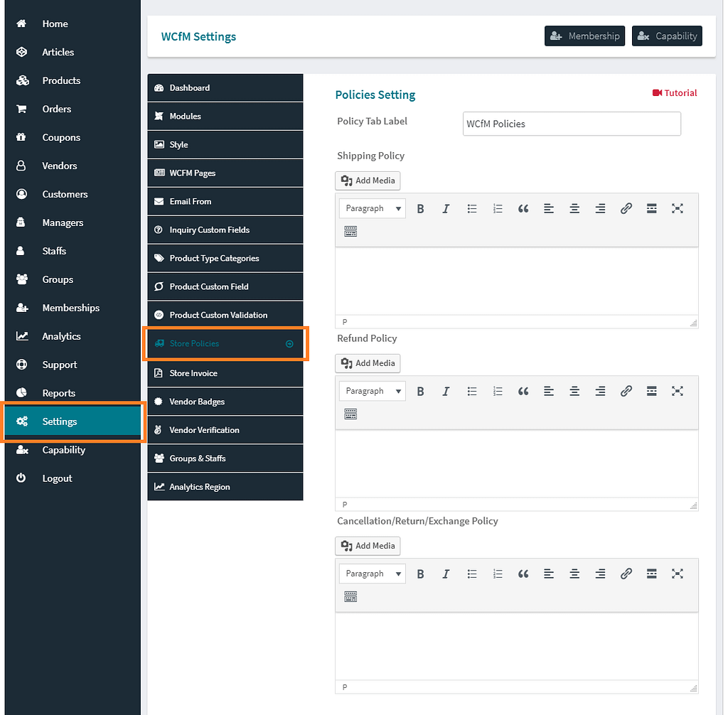This screenshot has width=728, height=715.
Task: Click blockquote icon in Refund Policy editor
Action: [x=523, y=391]
